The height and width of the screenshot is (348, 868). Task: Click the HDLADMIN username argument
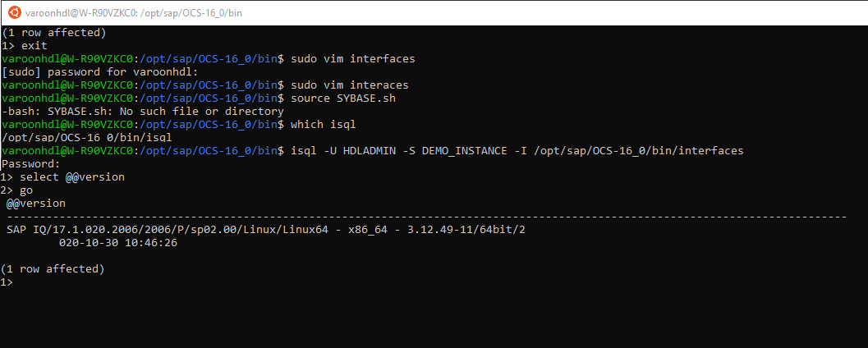point(372,150)
